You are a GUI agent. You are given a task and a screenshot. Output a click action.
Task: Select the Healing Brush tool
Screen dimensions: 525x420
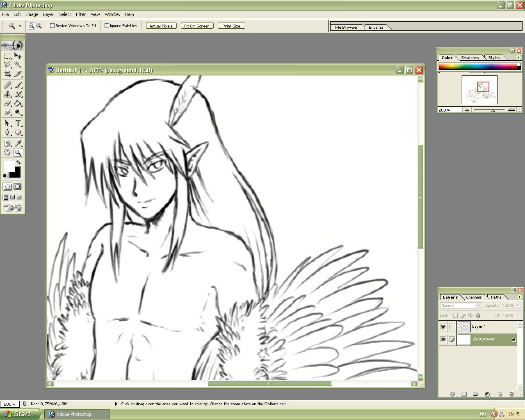tap(7, 85)
